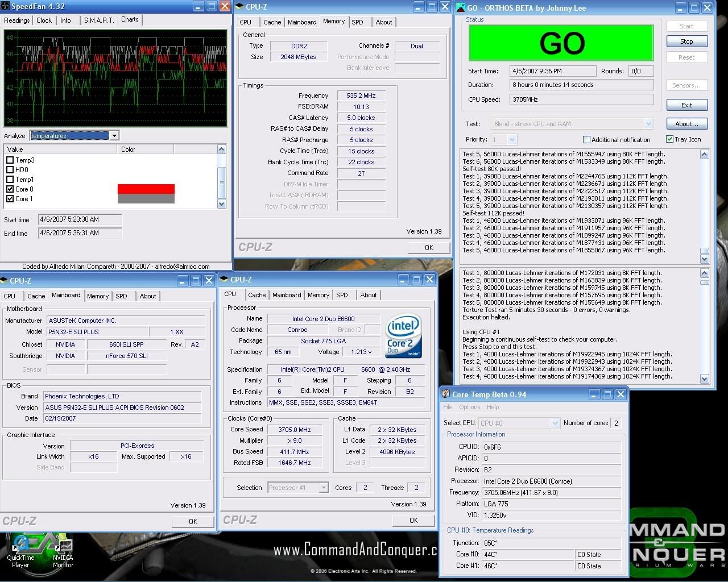Screen dimensions: 728x582
Task: Click the ORTHOS title bar icon
Action: 460,7
